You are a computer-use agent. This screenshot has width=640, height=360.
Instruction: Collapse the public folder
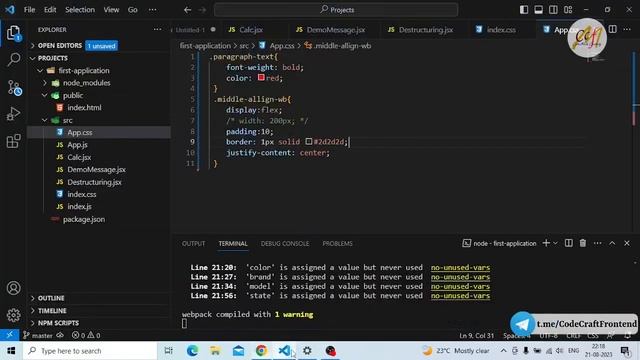coord(73,96)
